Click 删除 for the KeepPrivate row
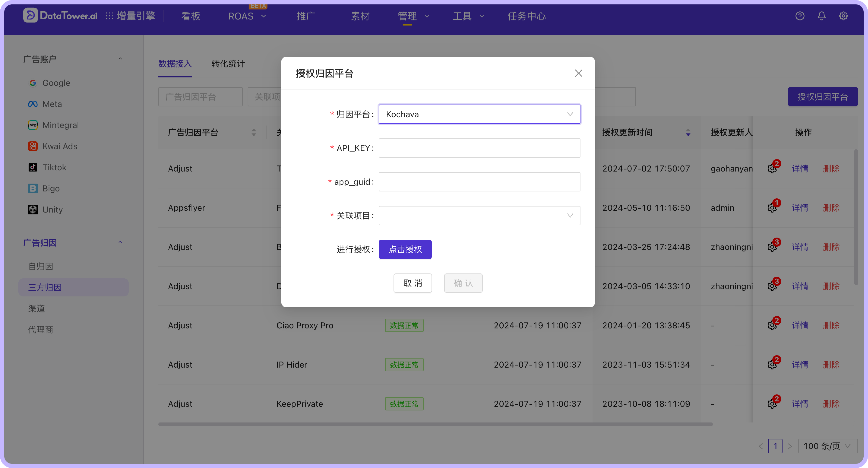The height and width of the screenshot is (468, 868). (831, 404)
